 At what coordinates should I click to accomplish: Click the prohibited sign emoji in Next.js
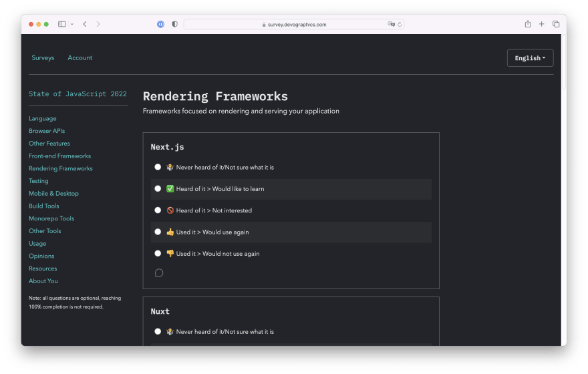(170, 210)
